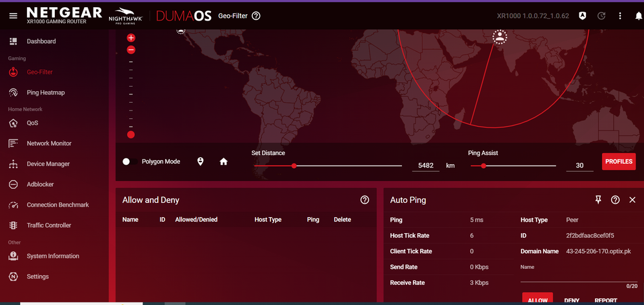Click the home location icon
The width and height of the screenshot is (644, 305).
pyautogui.click(x=223, y=162)
